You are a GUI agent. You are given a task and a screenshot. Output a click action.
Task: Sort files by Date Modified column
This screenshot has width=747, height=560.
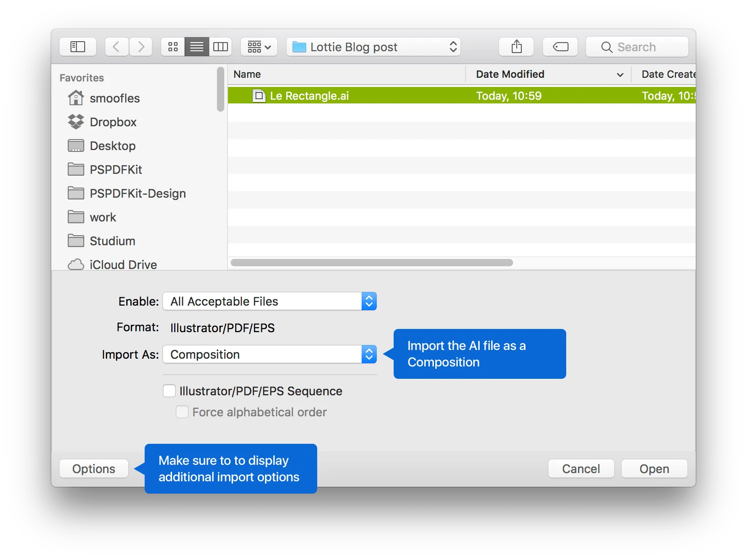coord(510,74)
